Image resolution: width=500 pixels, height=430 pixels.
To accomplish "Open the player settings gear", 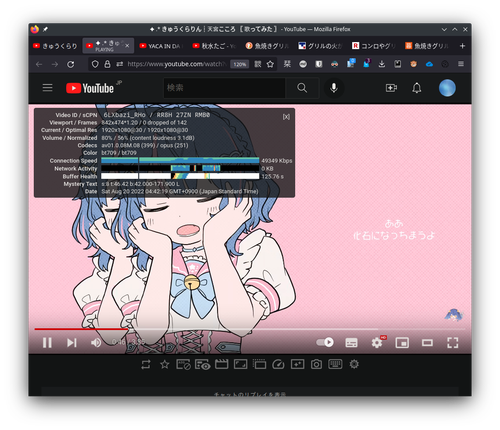I will [x=377, y=342].
